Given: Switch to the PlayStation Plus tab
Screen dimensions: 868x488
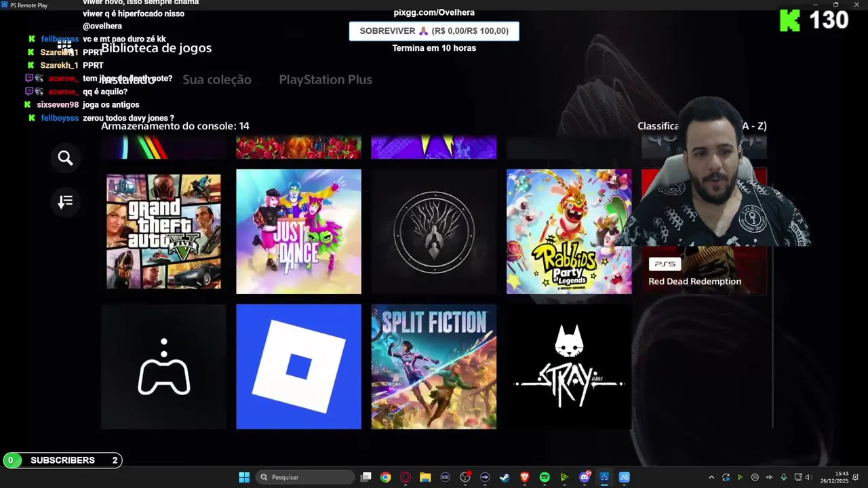Looking at the screenshot, I should click(x=325, y=80).
